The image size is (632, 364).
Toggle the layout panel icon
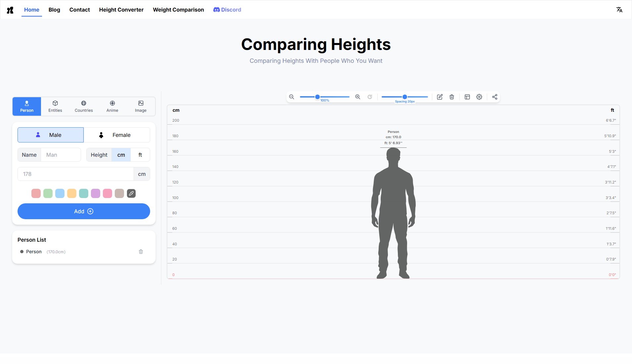[x=467, y=97]
